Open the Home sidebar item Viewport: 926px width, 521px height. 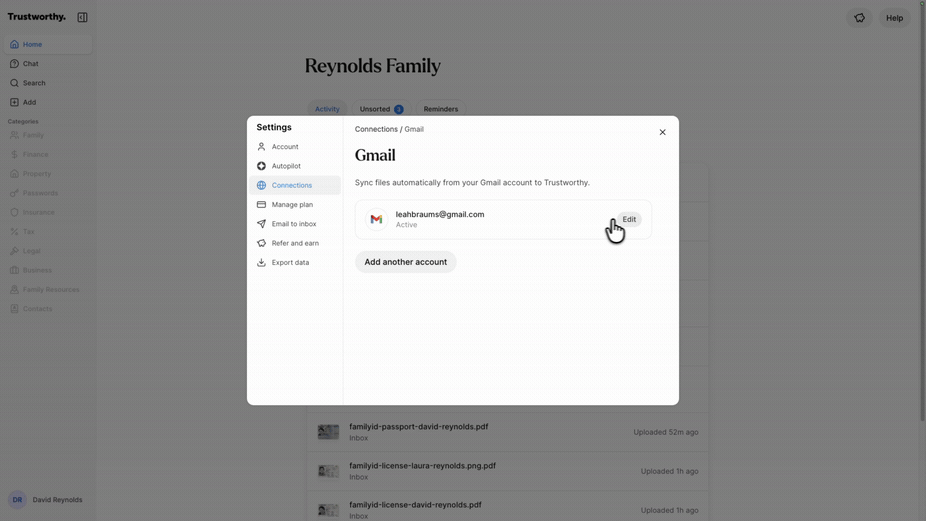(48, 44)
